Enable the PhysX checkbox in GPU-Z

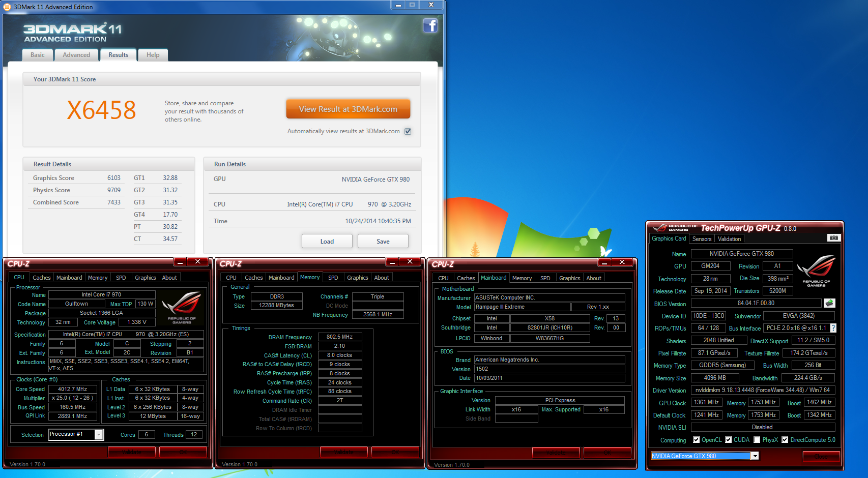(757, 440)
